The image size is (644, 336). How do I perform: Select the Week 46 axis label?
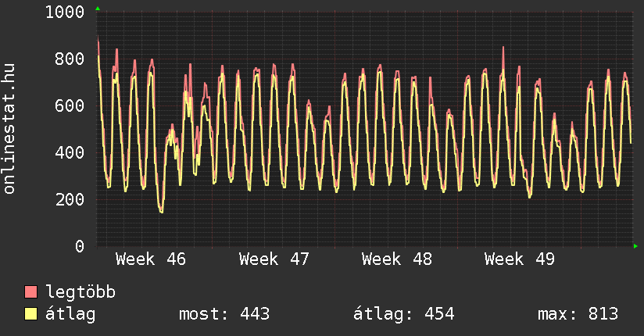pyautogui.click(x=151, y=259)
